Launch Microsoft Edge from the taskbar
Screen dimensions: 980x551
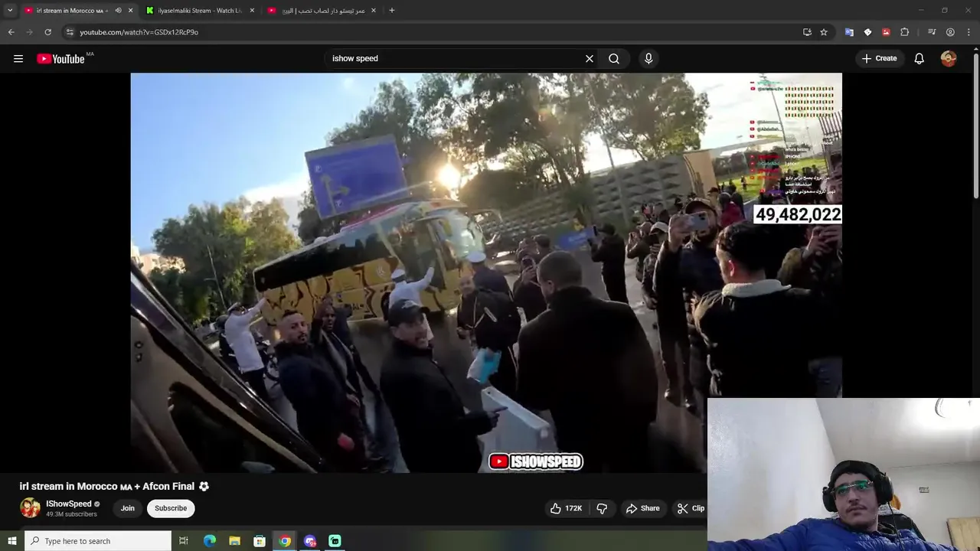pyautogui.click(x=210, y=541)
